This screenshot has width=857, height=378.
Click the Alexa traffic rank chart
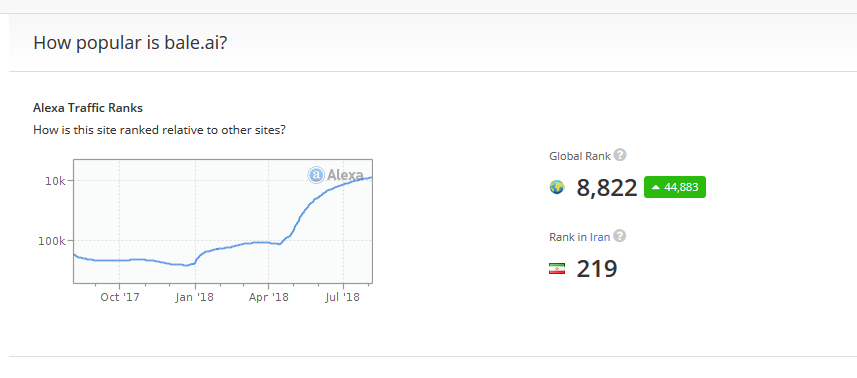pos(223,221)
